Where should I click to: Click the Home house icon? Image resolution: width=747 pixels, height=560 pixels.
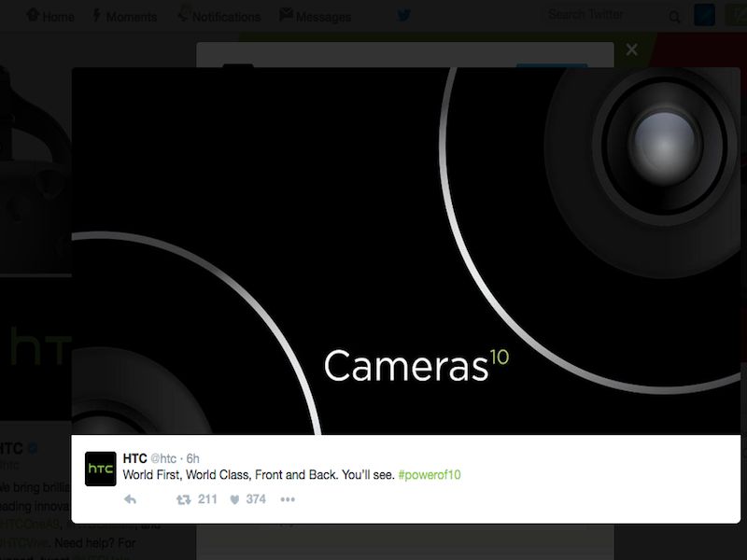coord(33,14)
